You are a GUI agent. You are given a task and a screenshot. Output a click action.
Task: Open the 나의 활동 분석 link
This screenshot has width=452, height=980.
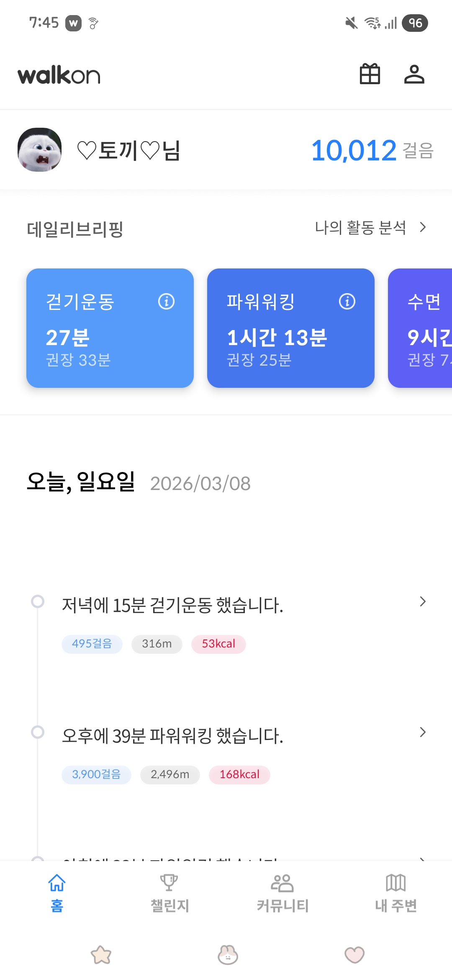(360, 227)
